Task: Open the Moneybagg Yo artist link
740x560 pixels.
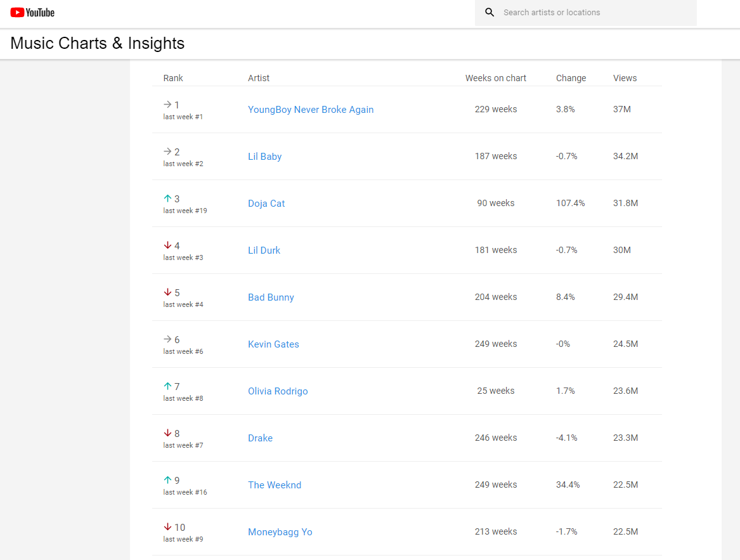Action: click(x=280, y=532)
